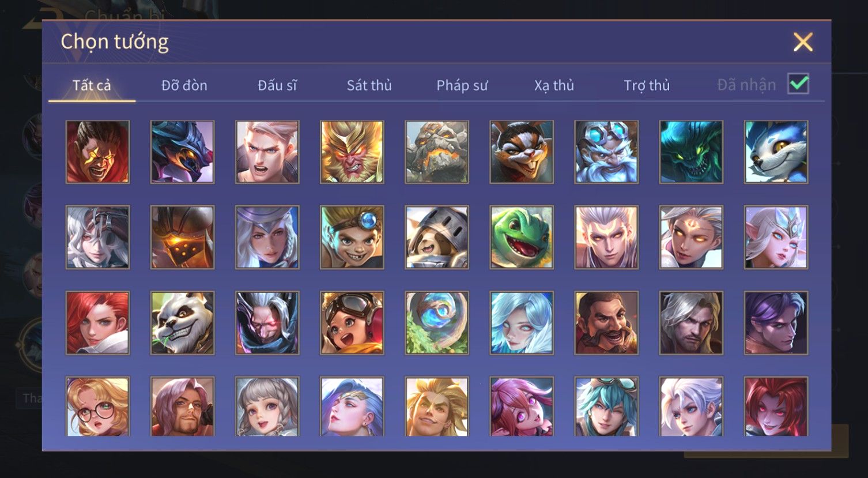Switch to the Đỡ đòn tab
Image resolution: width=868 pixels, height=478 pixels.
pyautogui.click(x=184, y=85)
